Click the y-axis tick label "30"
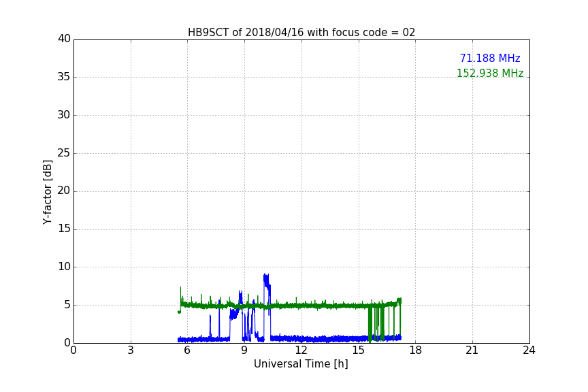The height and width of the screenshot is (392, 588). [64, 115]
